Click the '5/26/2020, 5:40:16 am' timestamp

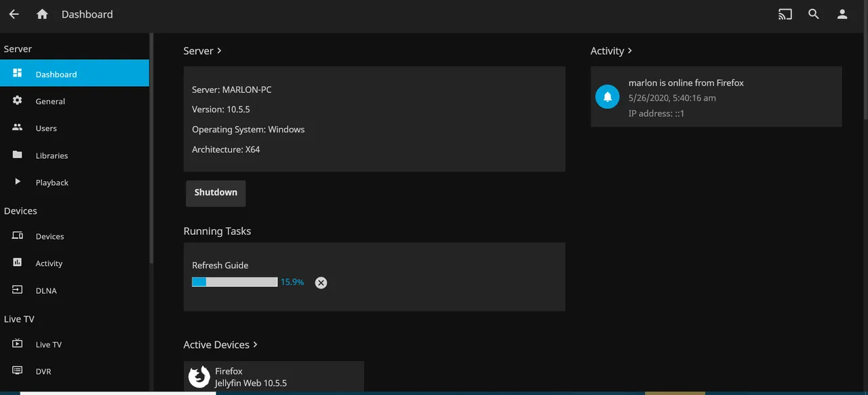[672, 98]
